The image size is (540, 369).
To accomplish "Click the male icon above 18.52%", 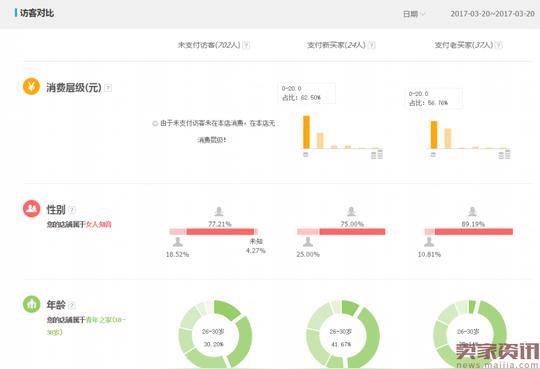I will [x=178, y=242].
